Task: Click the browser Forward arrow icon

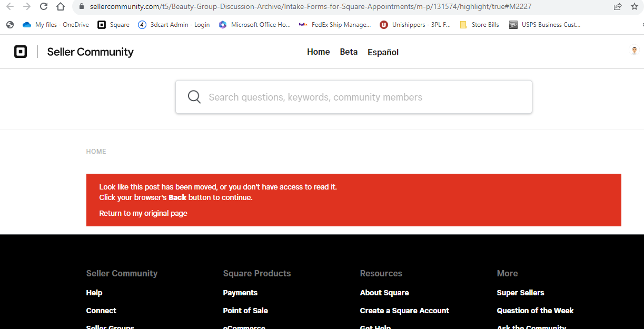Action: (x=27, y=7)
